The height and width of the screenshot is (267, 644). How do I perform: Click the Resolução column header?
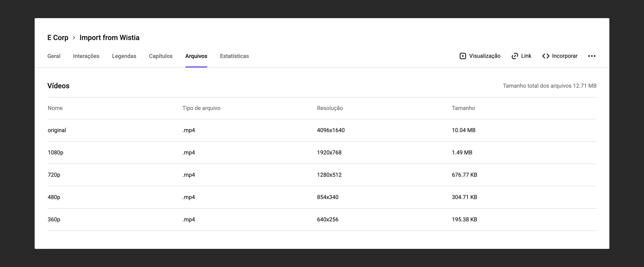(330, 108)
